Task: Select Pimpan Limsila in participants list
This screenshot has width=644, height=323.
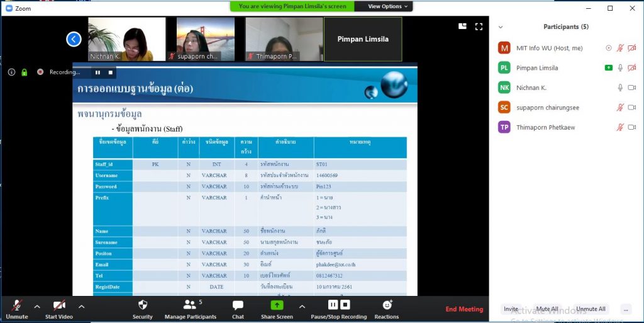Action: 536,68
